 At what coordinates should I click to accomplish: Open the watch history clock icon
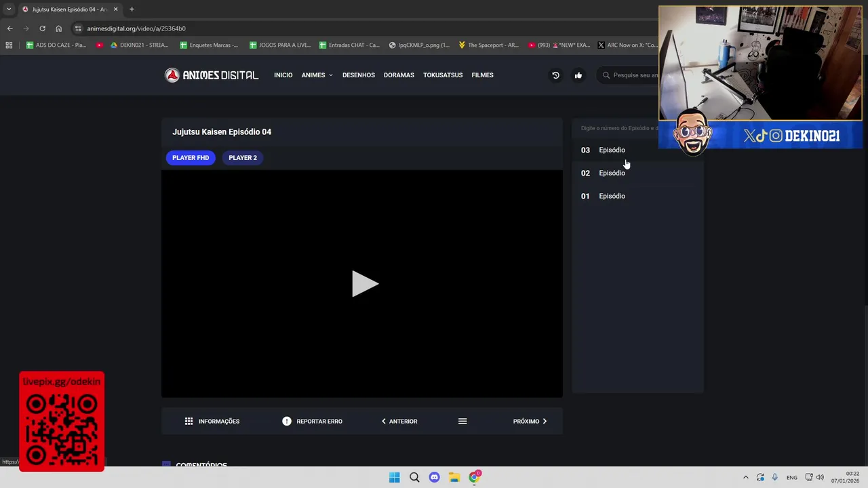[x=555, y=75]
